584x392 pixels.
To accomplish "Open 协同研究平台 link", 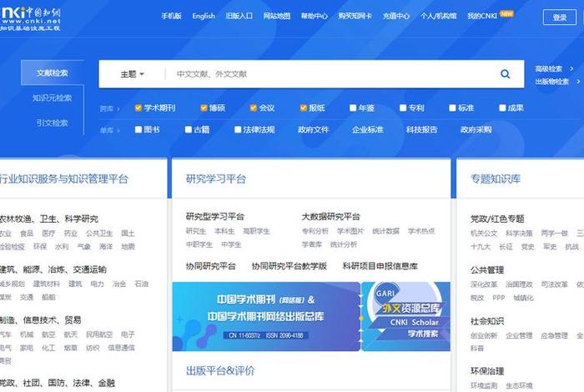I will tap(211, 266).
